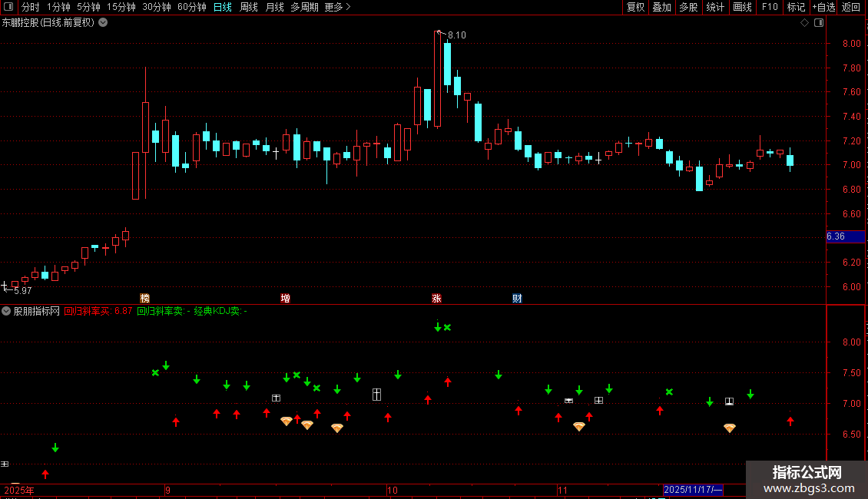868x499 pixels.
Task: Click the 榜 event marker
Action: 144,298
